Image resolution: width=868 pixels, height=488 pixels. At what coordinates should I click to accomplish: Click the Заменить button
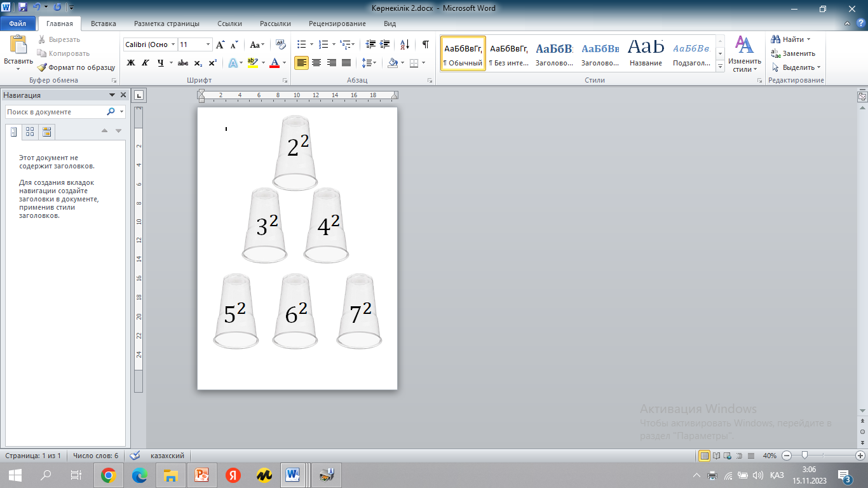(x=795, y=53)
